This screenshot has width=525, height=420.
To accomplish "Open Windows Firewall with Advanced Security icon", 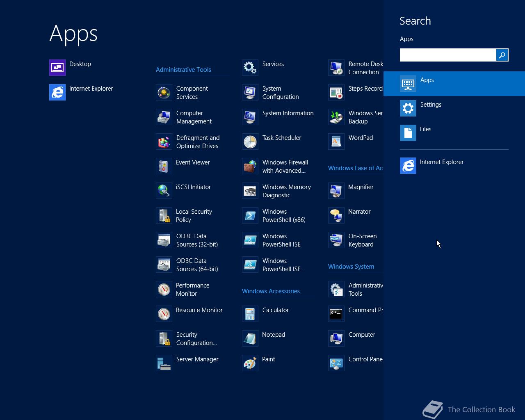I will pos(250,166).
